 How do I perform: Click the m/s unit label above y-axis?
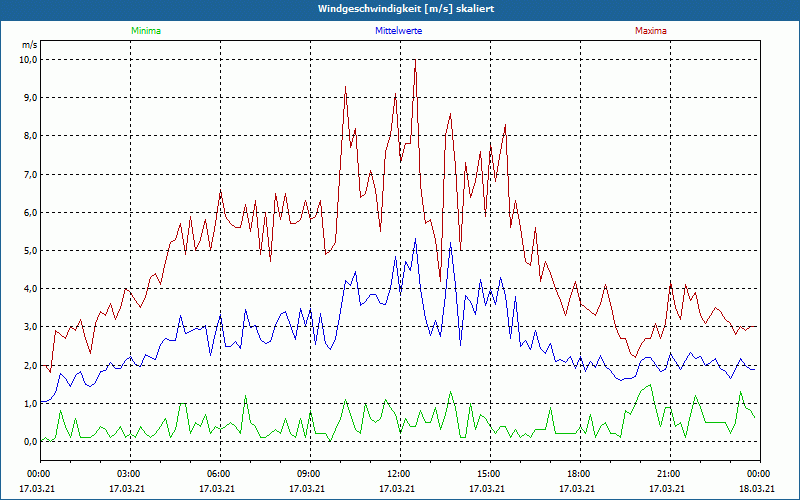coord(28,46)
